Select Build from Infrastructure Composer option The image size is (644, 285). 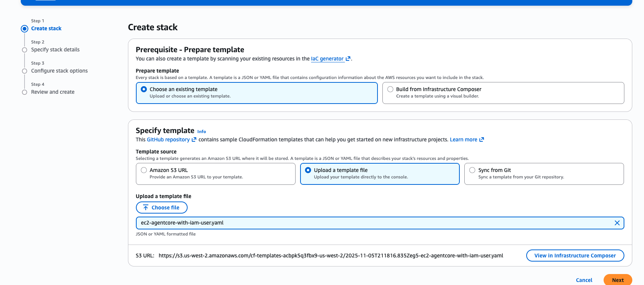pos(390,89)
